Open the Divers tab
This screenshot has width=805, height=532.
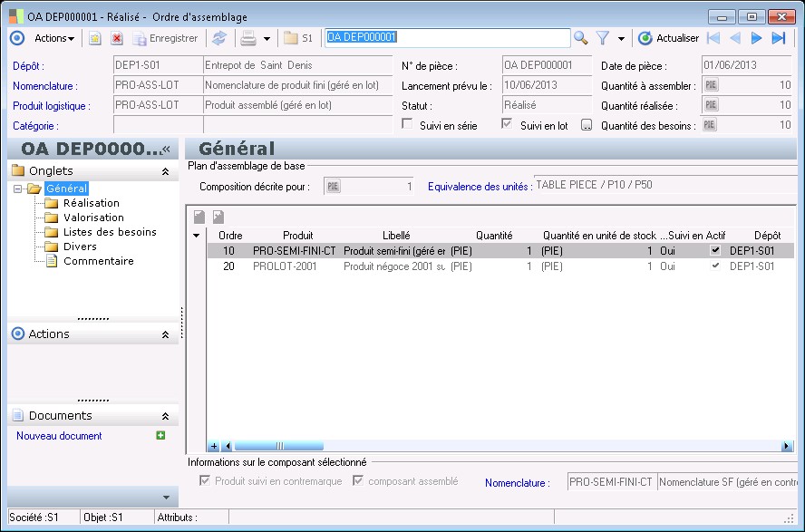tap(80, 247)
